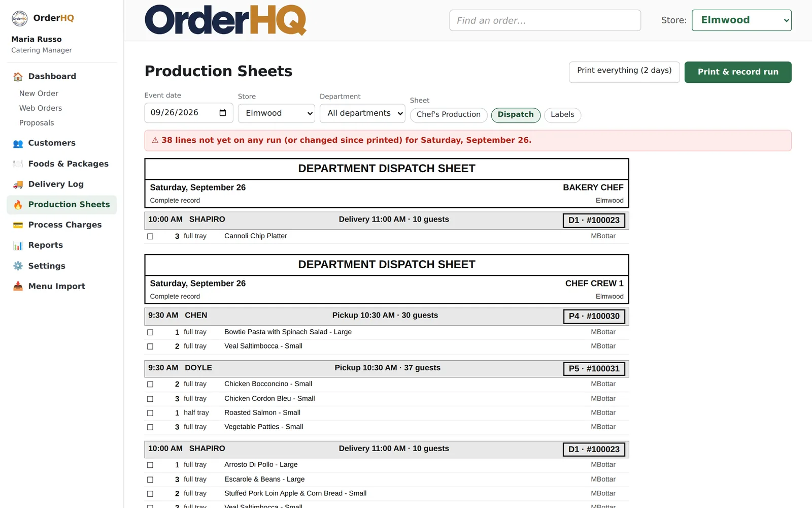Select the Chef's Production sheet tab

tap(449, 115)
